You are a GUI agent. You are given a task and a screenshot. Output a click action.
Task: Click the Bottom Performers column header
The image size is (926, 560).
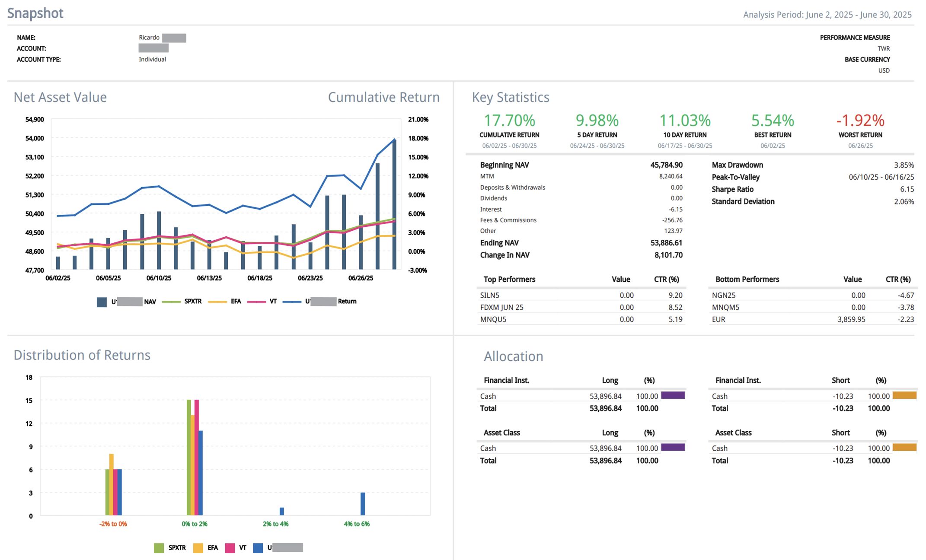[x=747, y=279]
